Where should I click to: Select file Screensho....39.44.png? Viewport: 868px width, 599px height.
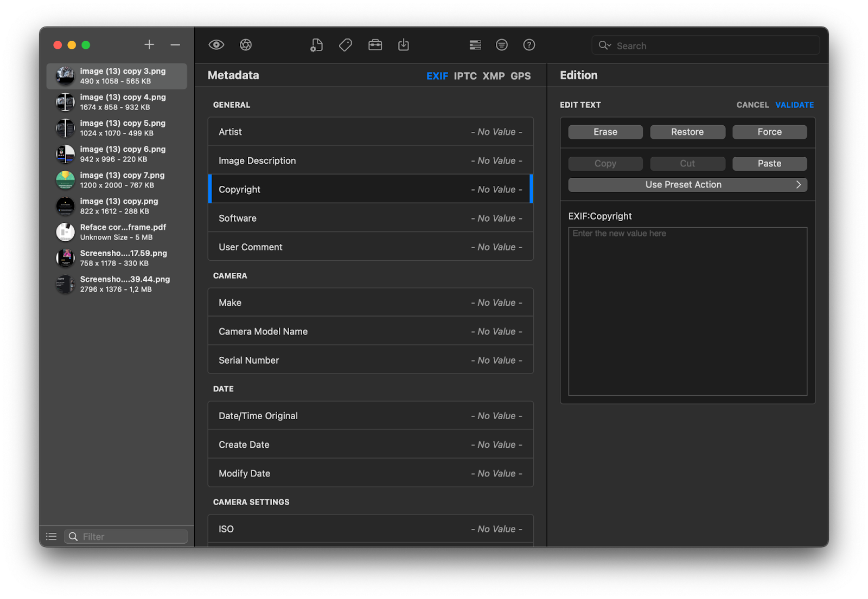pyautogui.click(x=117, y=284)
